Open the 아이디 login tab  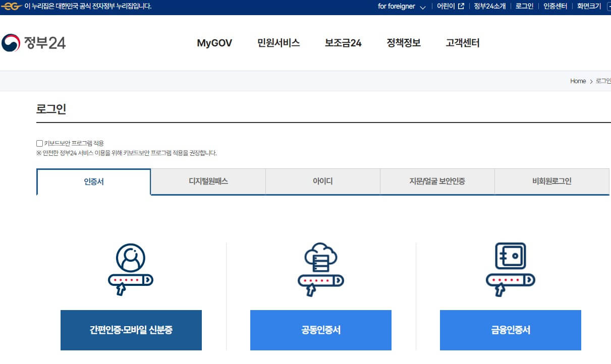[x=322, y=181]
